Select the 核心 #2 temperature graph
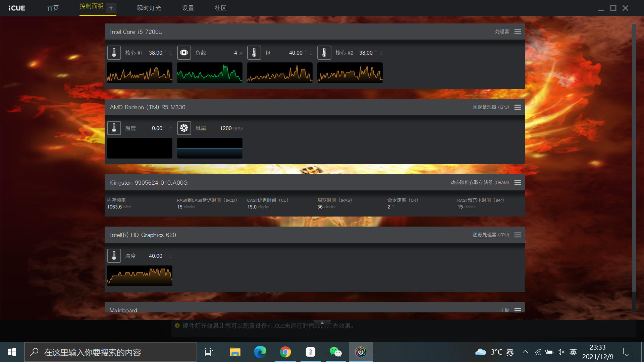 [350, 73]
